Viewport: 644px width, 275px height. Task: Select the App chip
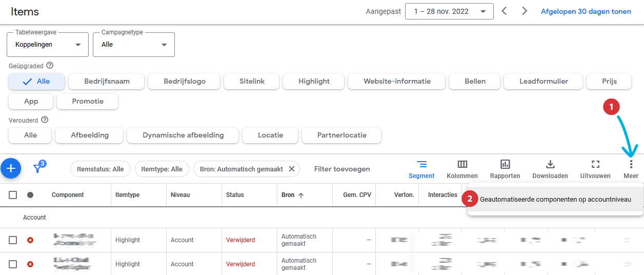[31, 101]
